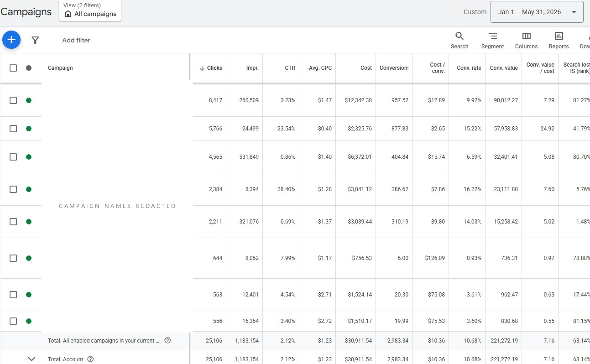
Task: Sort by the Conversions column header
Action: pyautogui.click(x=394, y=68)
